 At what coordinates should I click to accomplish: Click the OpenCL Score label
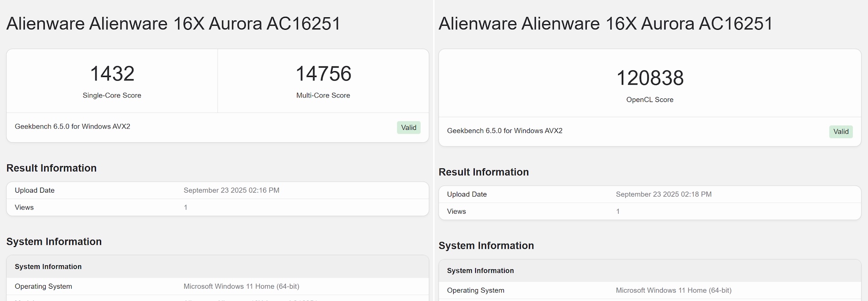(650, 99)
